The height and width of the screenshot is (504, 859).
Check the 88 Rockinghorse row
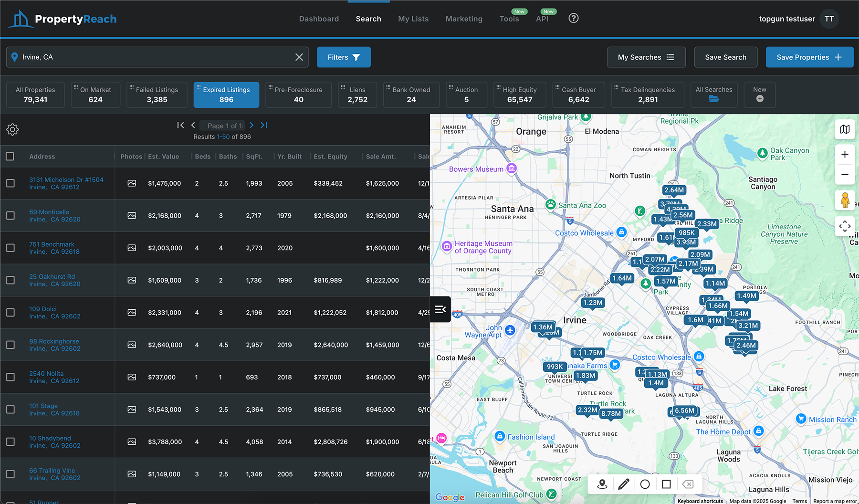point(10,345)
